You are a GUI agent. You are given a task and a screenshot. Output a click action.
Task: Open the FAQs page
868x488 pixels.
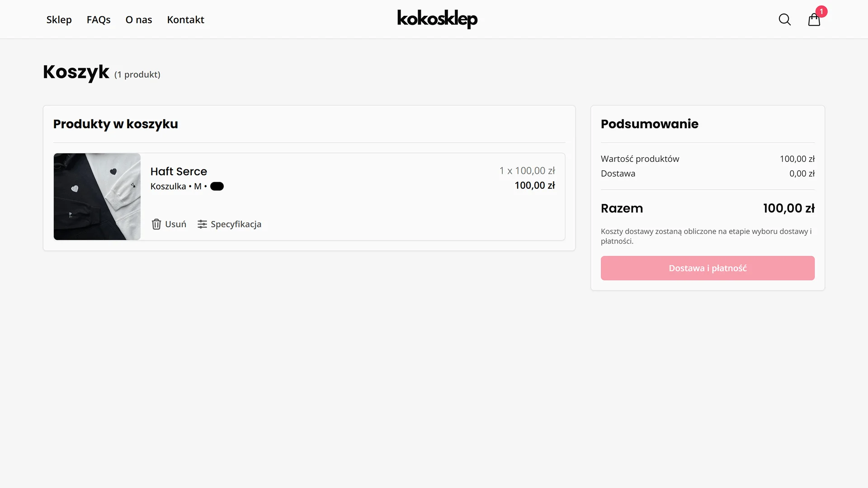99,19
